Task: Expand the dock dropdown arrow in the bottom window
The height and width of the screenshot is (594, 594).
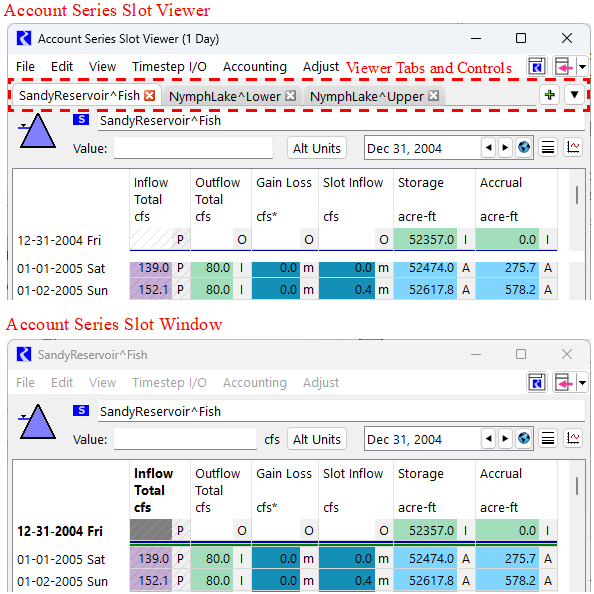Action: [582, 383]
